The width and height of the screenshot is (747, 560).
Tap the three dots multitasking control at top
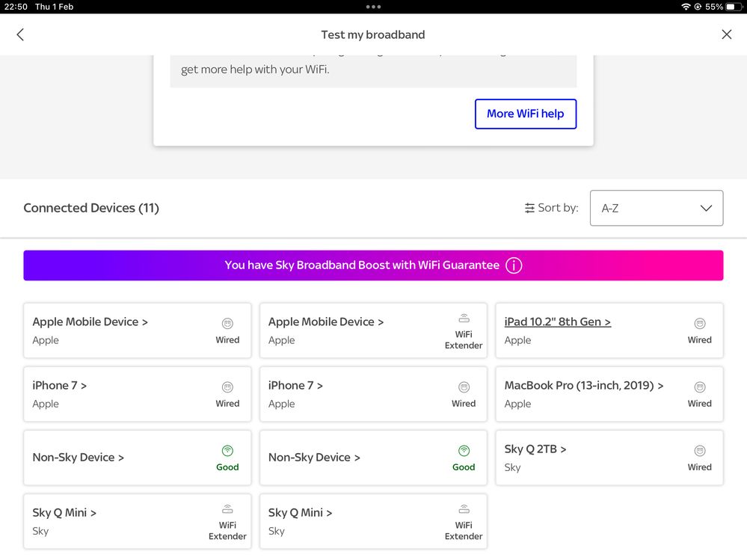tap(373, 7)
